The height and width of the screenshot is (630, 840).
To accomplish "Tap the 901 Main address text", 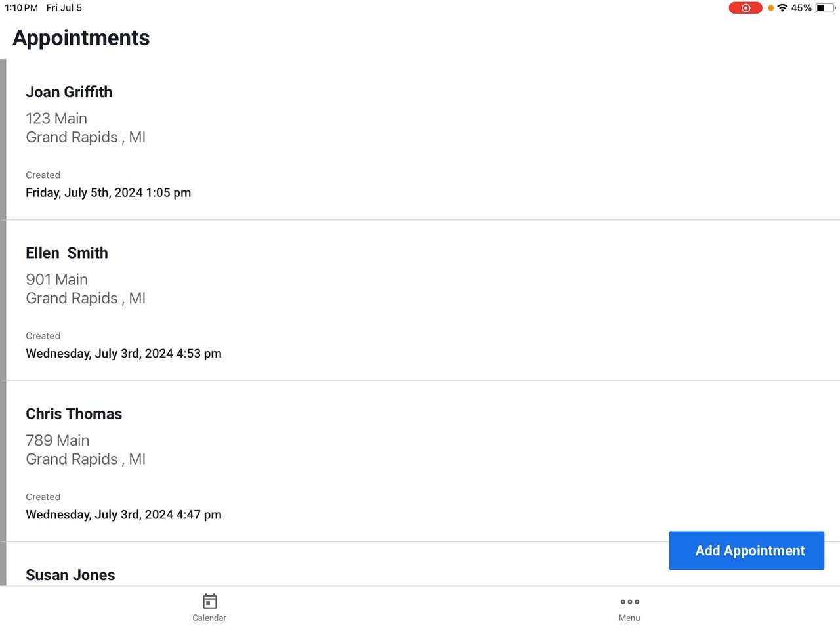I will coord(57,280).
